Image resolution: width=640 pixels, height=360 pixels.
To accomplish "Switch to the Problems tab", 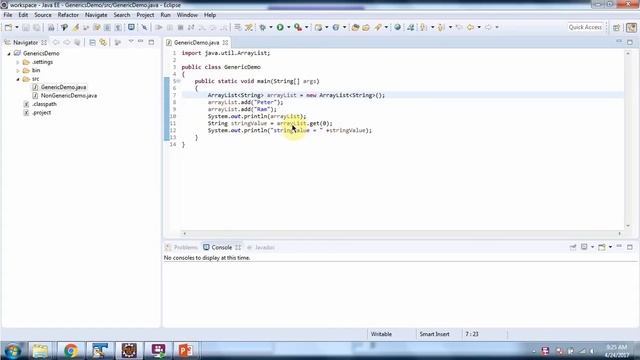I will [x=182, y=247].
